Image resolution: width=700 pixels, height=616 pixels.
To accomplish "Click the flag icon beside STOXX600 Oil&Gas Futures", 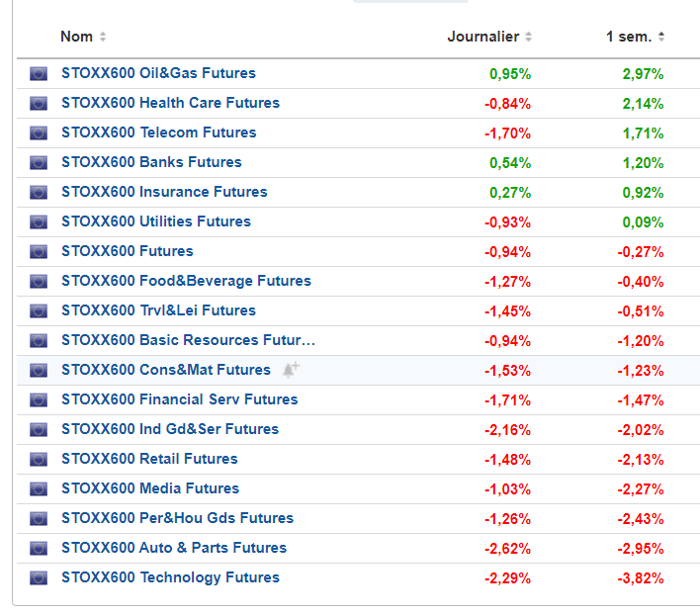I will click(x=39, y=73).
